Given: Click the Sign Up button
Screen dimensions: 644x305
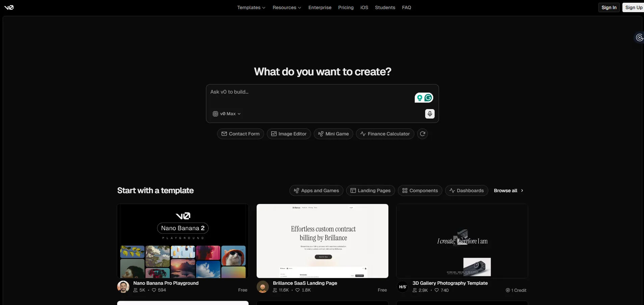Looking at the screenshot, I should pos(634,7).
